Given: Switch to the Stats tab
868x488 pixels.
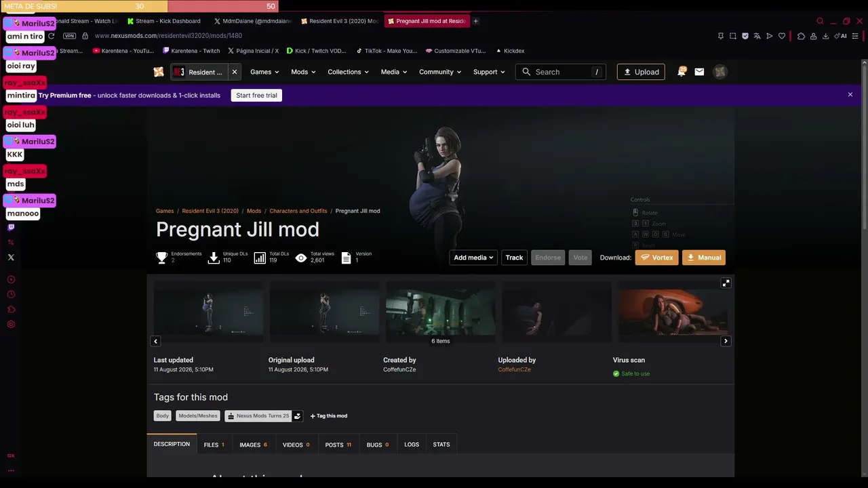Looking at the screenshot, I should pyautogui.click(x=441, y=445).
